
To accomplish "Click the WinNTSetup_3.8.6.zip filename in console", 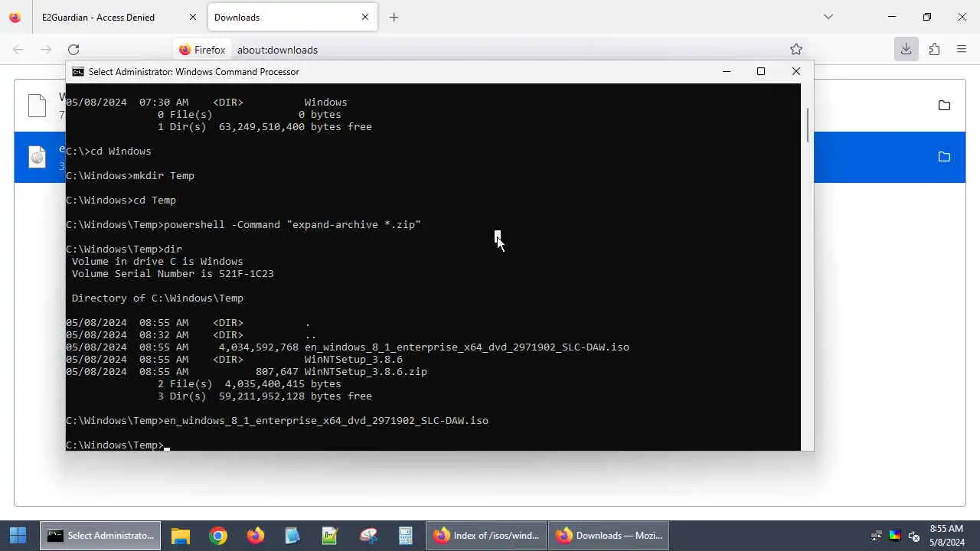I will coord(366,372).
